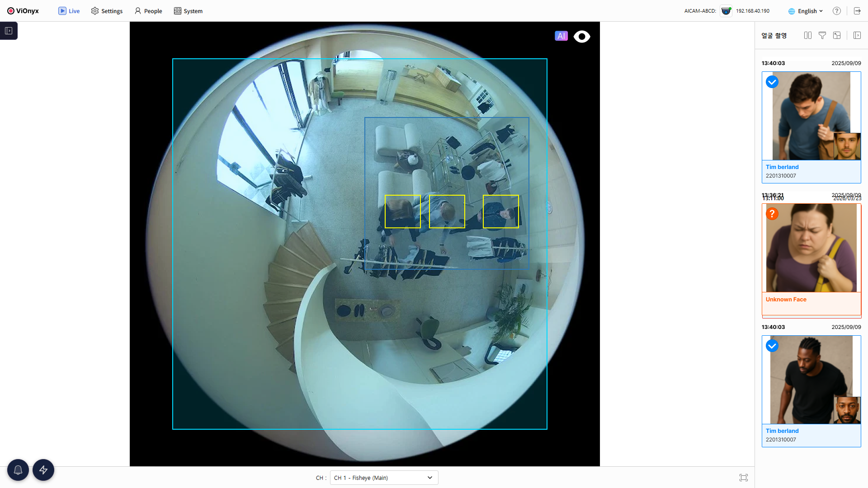Open the CH 1 - Fisheye channel dropdown
The height and width of the screenshot is (488, 868).
(384, 478)
